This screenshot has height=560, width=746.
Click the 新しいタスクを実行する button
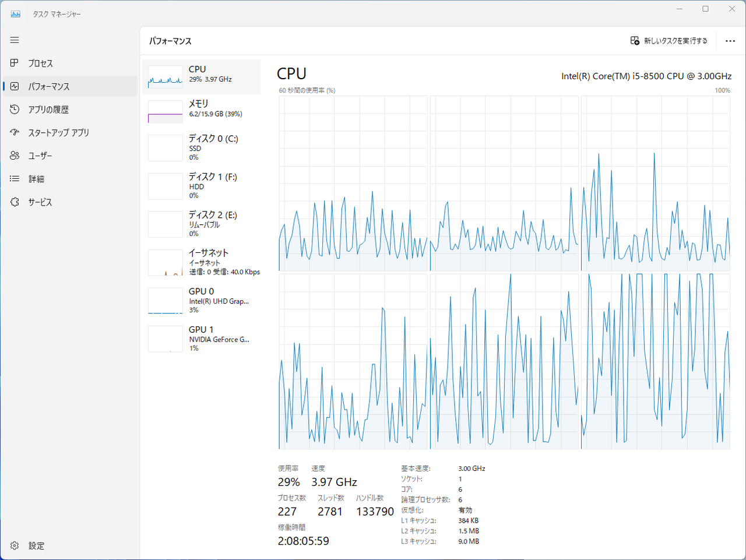tap(668, 41)
